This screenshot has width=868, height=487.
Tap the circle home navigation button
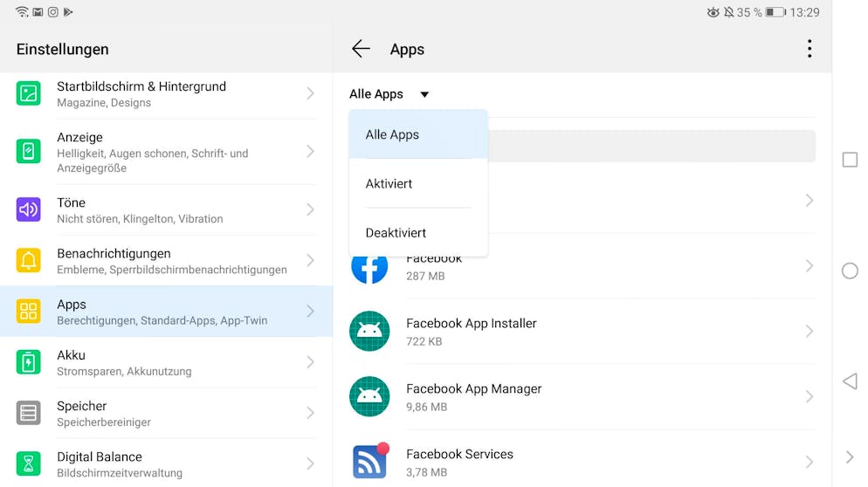tap(850, 271)
